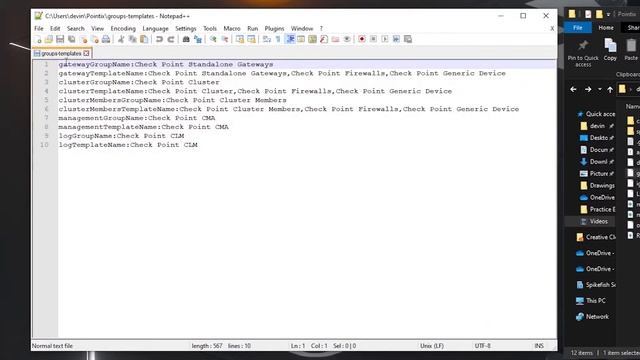Click the Close All toolbar icon
Screen dimensions: 640x360
pyautogui.click(x=95, y=39)
